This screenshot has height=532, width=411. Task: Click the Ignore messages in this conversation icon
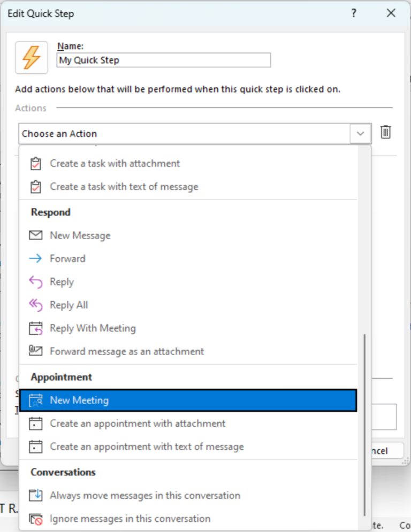[x=35, y=518]
